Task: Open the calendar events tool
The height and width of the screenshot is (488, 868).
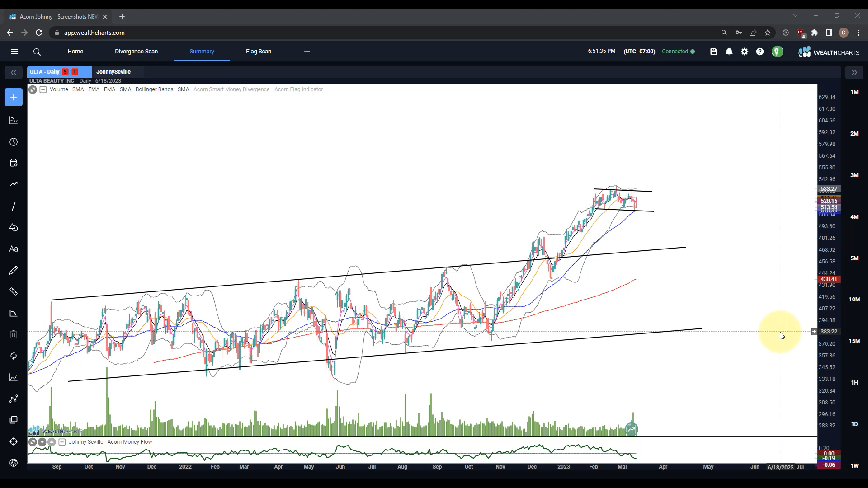Action: click(x=14, y=163)
